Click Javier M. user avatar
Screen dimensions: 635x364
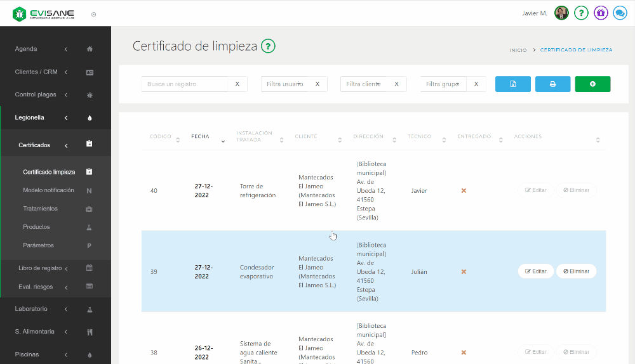click(x=561, y=13)
